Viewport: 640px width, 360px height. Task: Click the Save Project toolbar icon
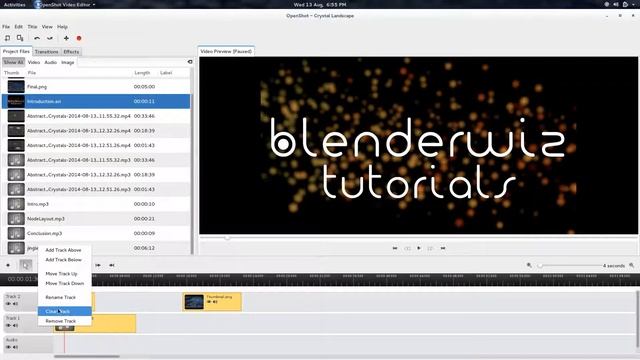tap(20, 38)
